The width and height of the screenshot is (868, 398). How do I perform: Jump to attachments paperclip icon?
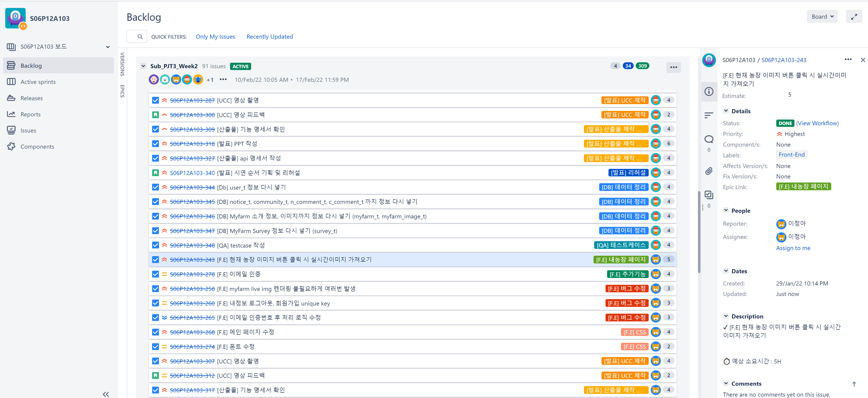coord(709,171)
